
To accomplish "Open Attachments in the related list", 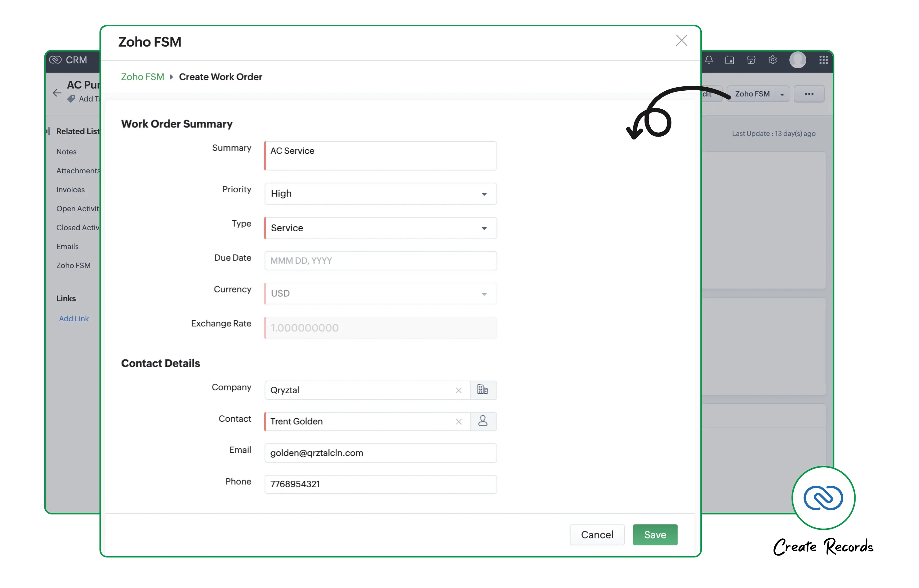I will (x=78, y=171).
